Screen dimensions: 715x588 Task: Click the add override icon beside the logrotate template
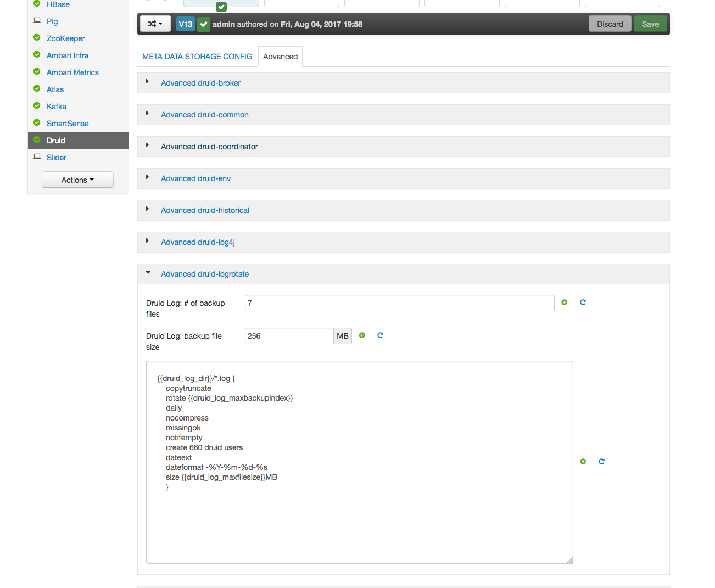pyautogui.click(x=583, y=461)
